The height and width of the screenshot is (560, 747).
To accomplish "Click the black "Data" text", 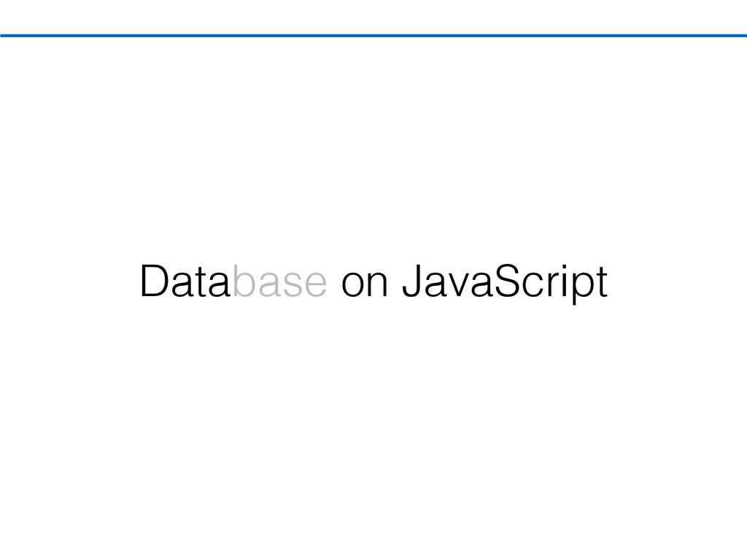I will [185, 282].
